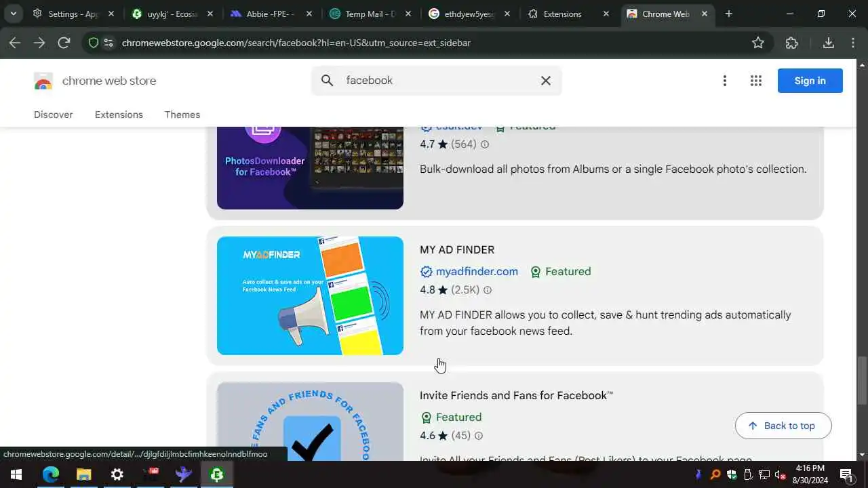Click Featured badge on Invite Friends extension

click(x=451, y=418)
